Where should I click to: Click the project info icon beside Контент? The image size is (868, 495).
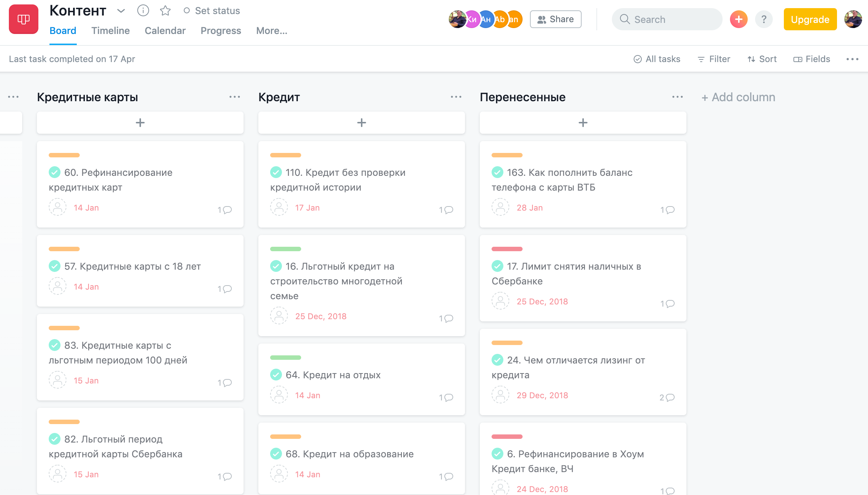pos(143,11)
